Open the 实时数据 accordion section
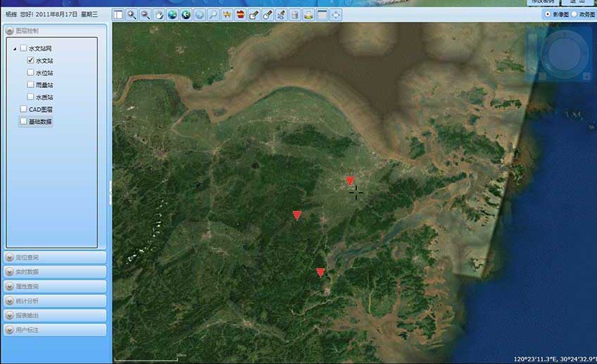The image size is (597, 364). (x=55, y=272)
